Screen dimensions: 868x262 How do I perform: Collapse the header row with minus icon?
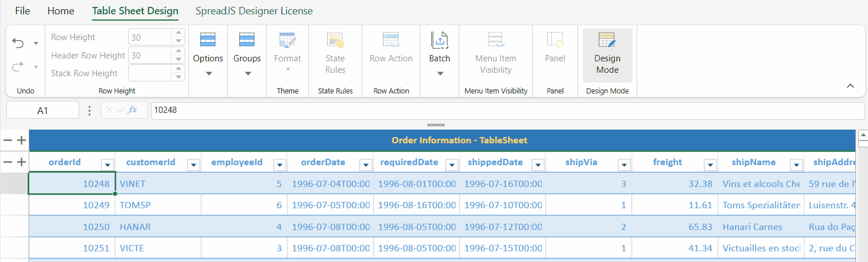pos(7,162)
